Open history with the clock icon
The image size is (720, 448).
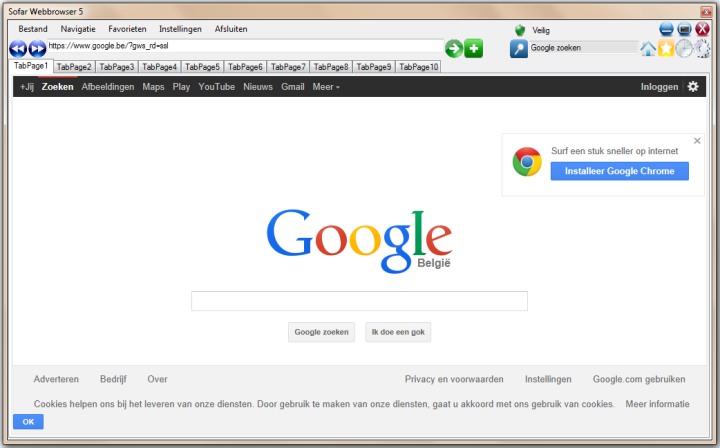point(684,48)
